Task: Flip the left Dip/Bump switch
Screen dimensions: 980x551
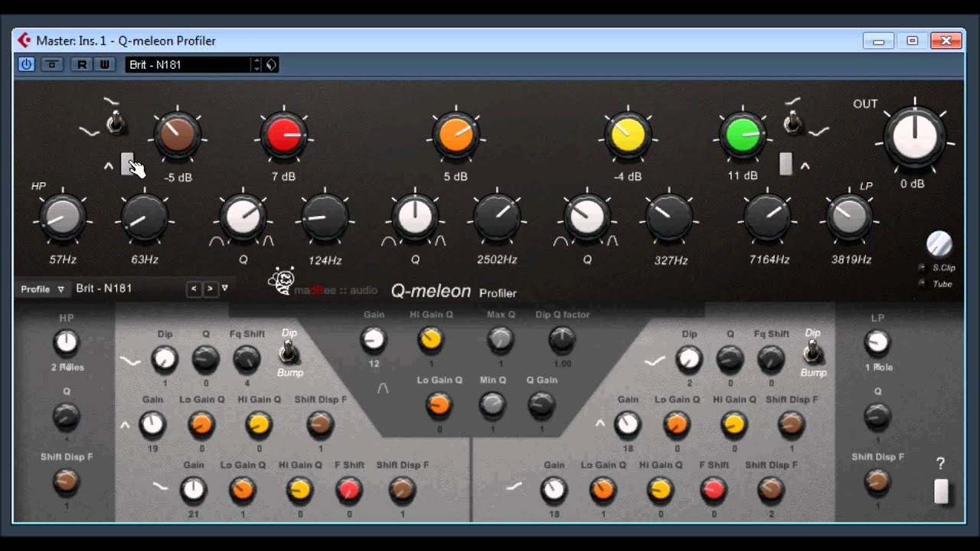Action: pos(289,352)
